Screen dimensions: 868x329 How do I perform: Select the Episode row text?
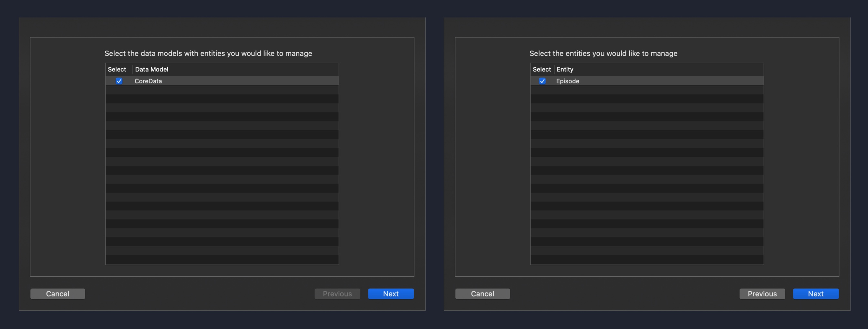pyautogui.click(x=567, y=81)
